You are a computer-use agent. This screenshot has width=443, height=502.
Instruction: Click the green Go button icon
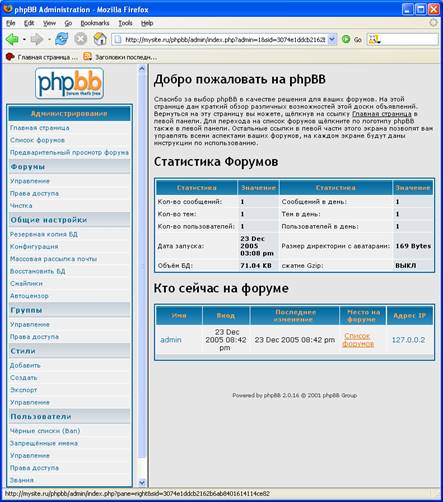346,39
